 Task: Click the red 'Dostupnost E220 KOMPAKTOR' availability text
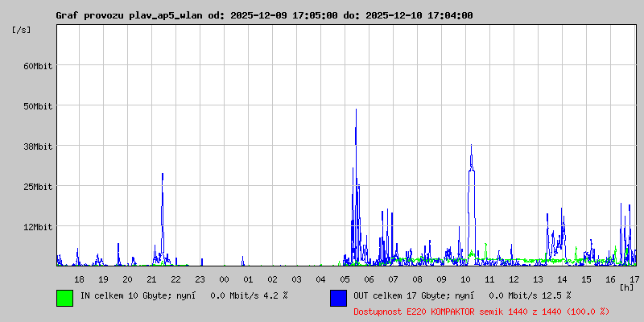point(481,312)
